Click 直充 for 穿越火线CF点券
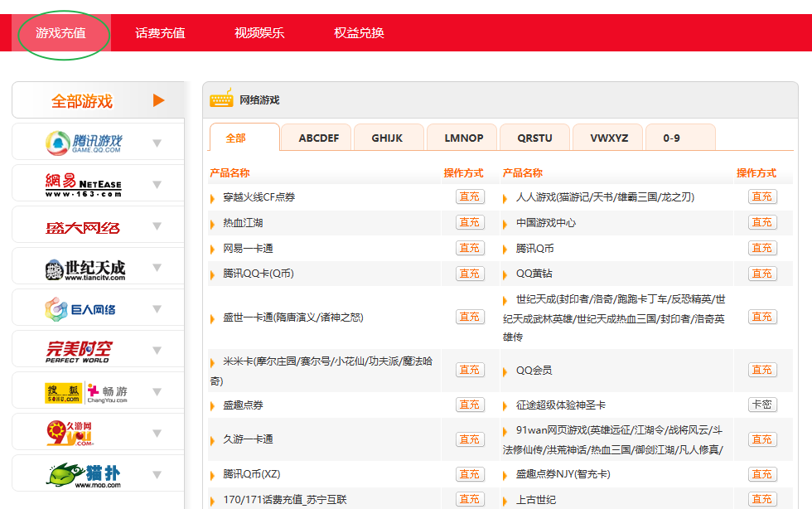This screenshot has height=509, width=812. coord(470,196)
